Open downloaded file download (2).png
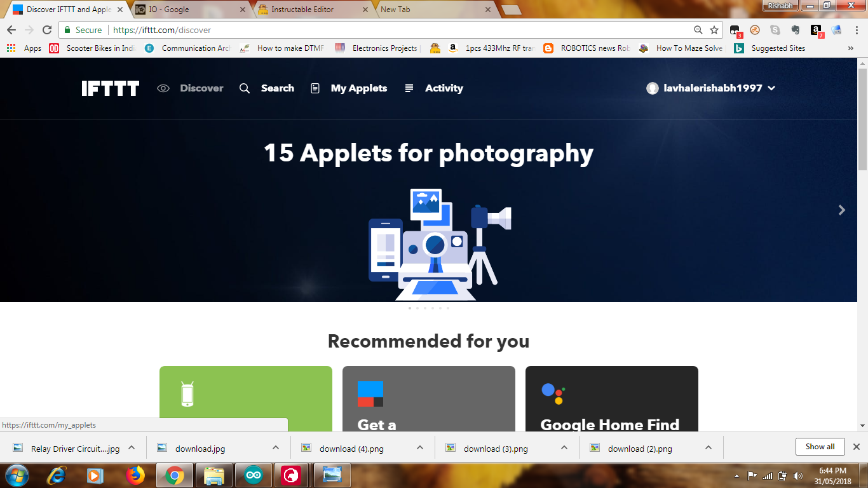Viewport: 868px width, 488px height. 631,448
